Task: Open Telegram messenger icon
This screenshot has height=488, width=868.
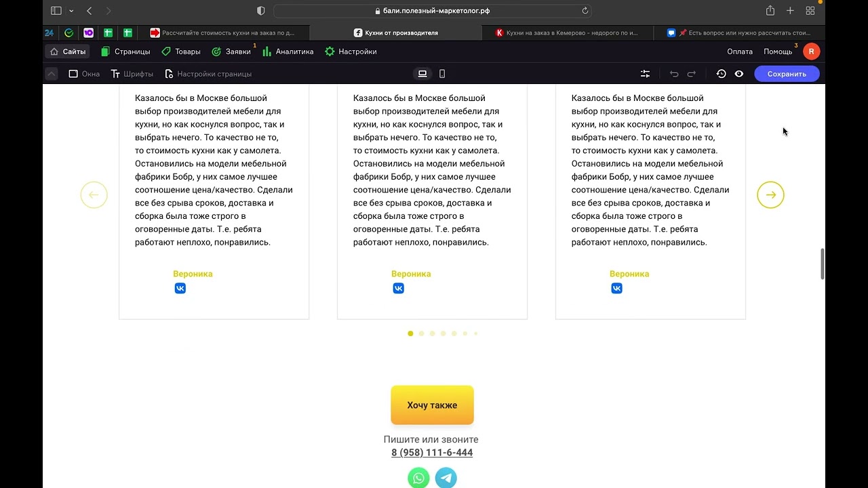Action: pyautogui.click(x=446, y=478)
